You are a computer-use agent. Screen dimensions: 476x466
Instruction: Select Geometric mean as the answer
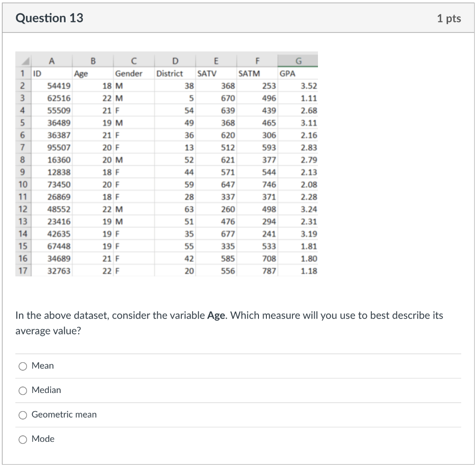pos(23,415)
